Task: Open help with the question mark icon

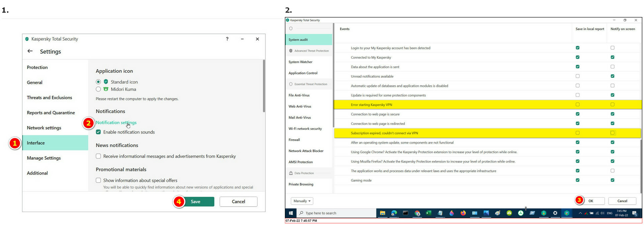Action: click(227, 39)
